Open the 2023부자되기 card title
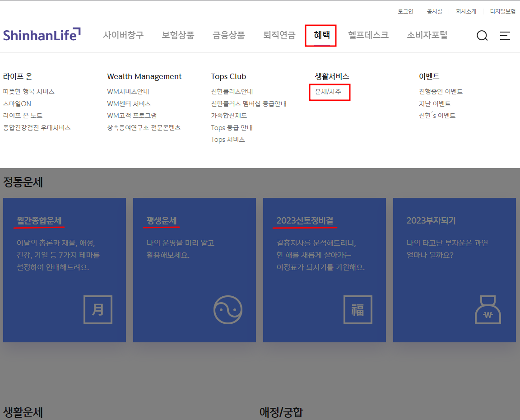This screenshot has width=520, height=420. click(x=431, y=221)
